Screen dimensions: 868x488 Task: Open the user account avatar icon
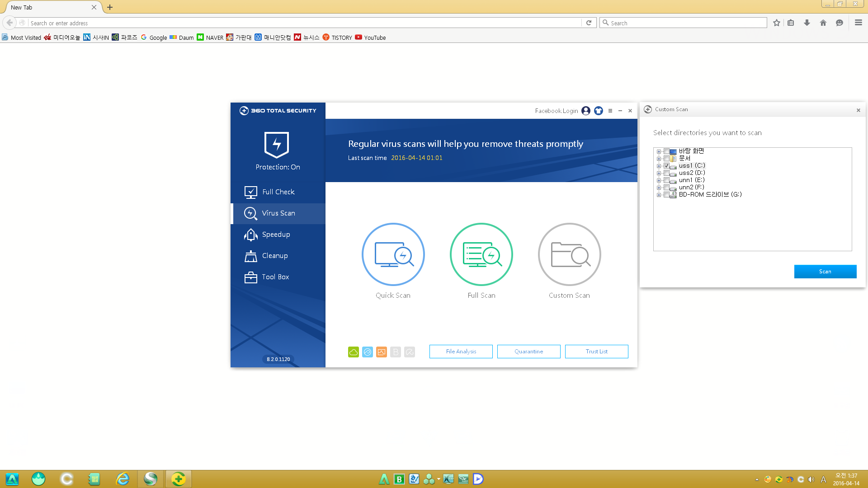click(586, 111)
